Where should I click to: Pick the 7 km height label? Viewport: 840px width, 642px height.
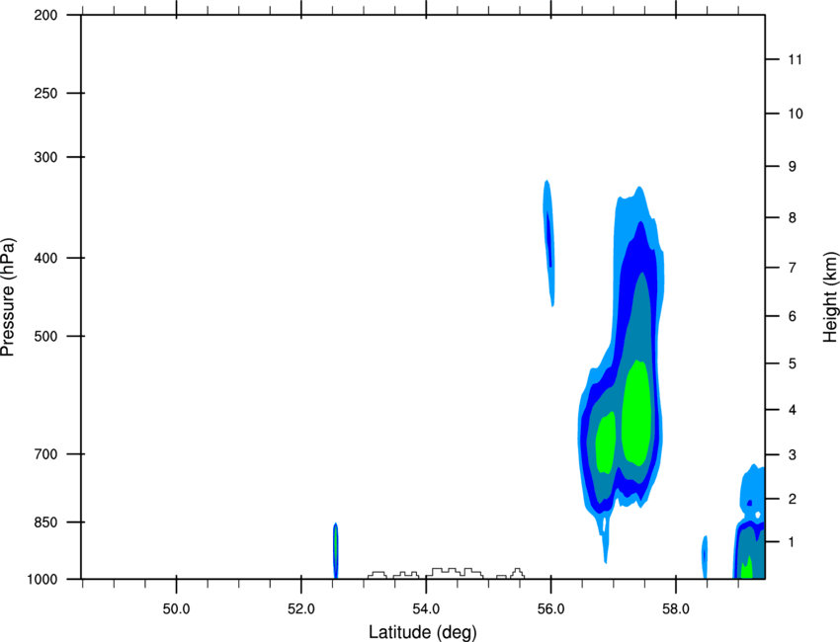tap(793, 268)
